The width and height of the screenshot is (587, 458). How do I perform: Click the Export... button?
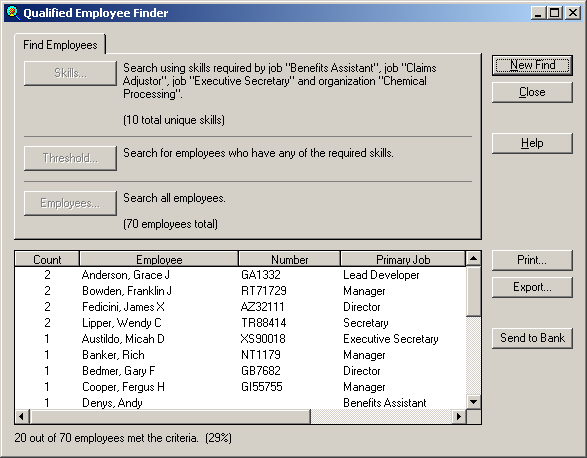pos(532,287)
